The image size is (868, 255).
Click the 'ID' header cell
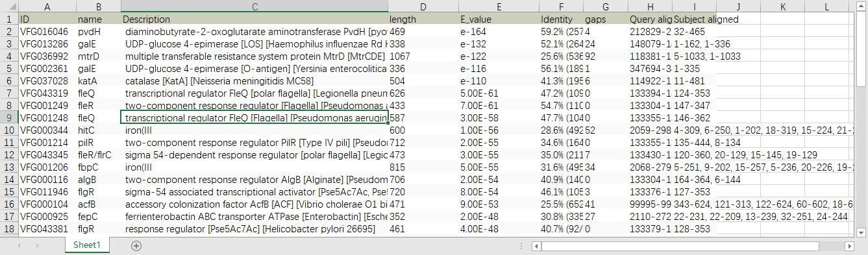tap(47, 19)
